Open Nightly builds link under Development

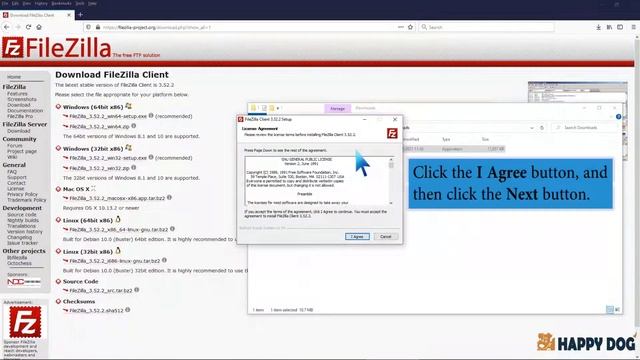pyautogui.click(x=23, y=220)
